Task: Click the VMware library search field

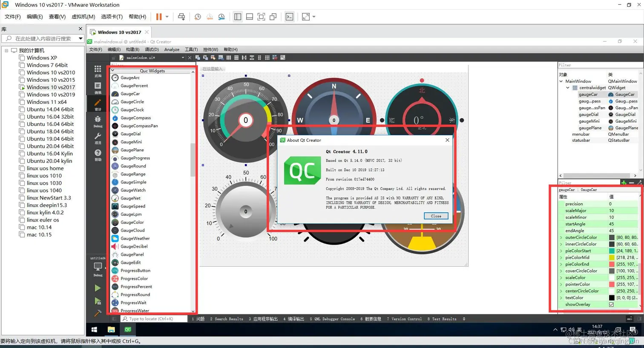Action: [43, 39]
